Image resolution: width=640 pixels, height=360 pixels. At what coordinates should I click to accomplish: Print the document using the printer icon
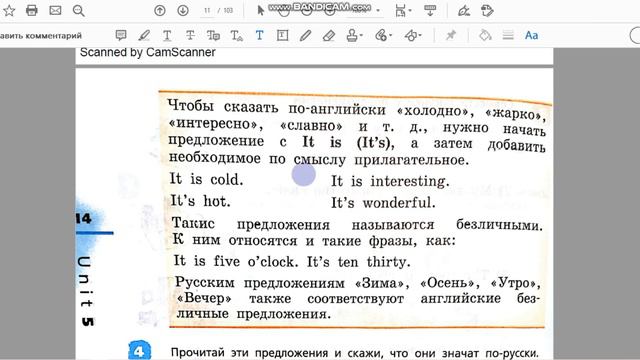[32, 11]
